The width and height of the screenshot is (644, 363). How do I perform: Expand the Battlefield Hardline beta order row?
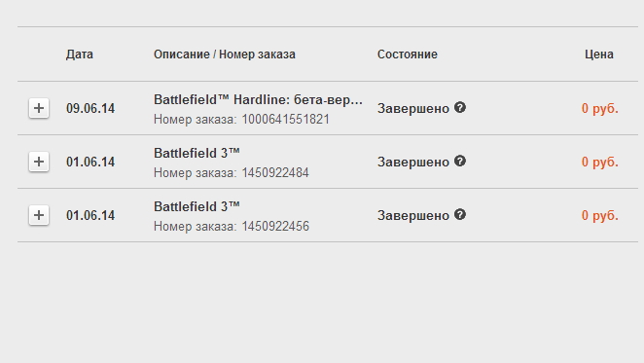pyautogui.click(x=39, y=108)
